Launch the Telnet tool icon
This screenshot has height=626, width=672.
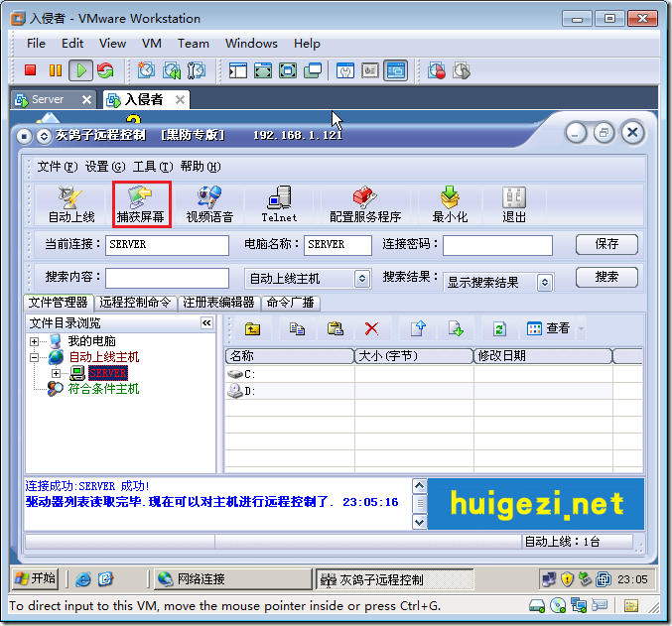click(280, 204)
